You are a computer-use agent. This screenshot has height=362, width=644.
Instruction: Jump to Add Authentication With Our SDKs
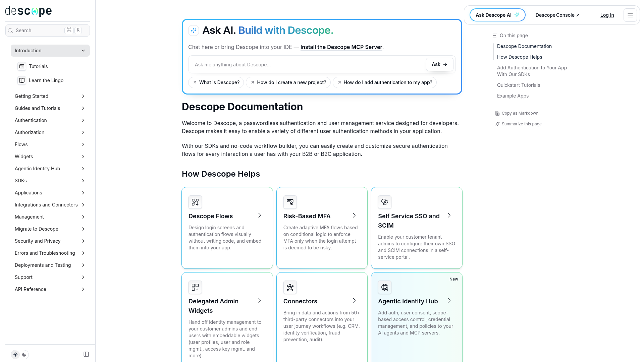click(532, 71)
